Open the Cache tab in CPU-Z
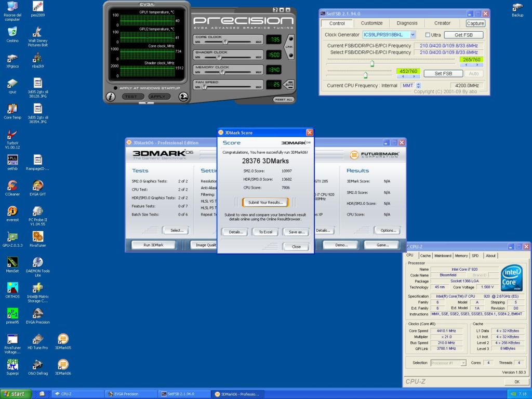 pos(425,256)
